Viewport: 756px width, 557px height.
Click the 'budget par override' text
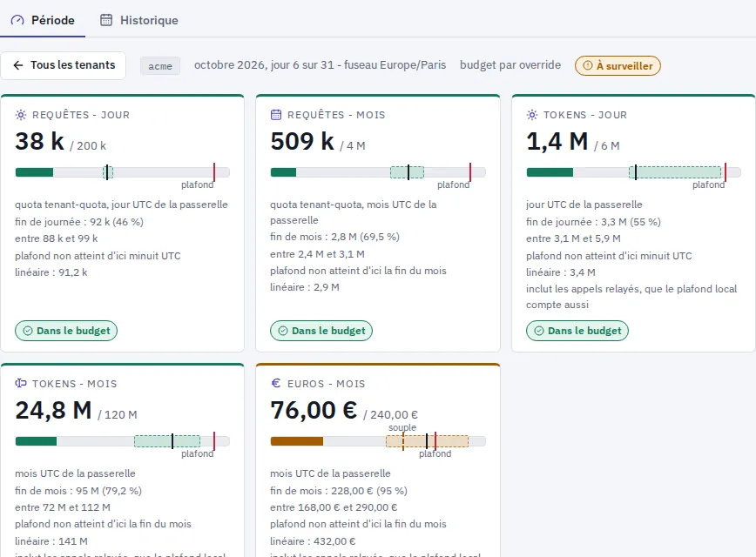(x=510, y=65)
